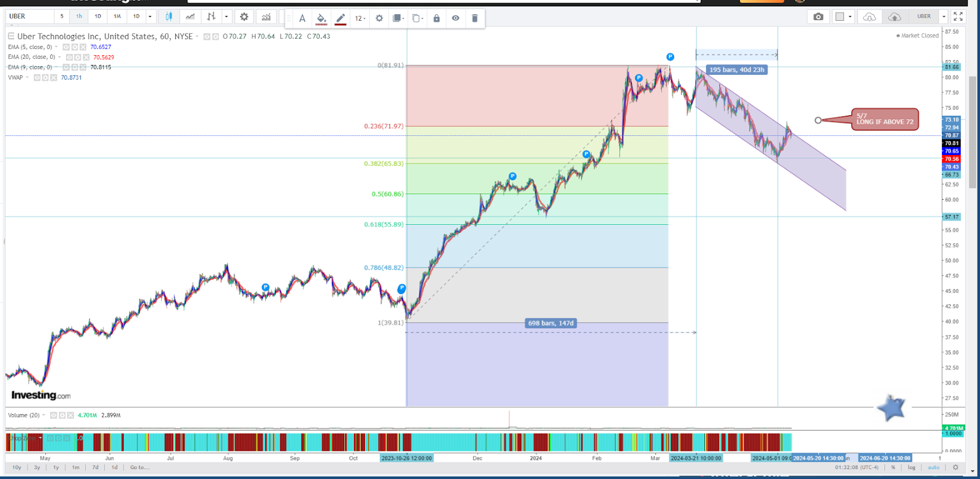
Task: Set time range to 1y
Action: (x=56, y=467)
